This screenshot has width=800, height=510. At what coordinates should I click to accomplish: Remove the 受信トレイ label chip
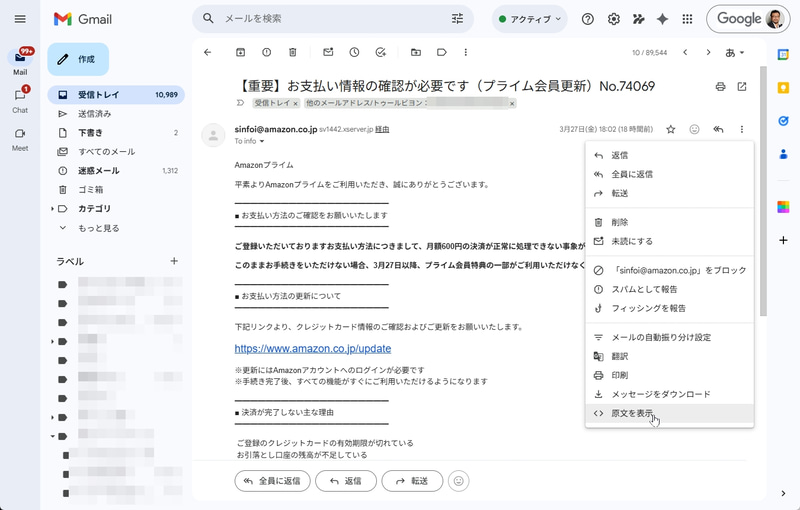click(295, 104)
